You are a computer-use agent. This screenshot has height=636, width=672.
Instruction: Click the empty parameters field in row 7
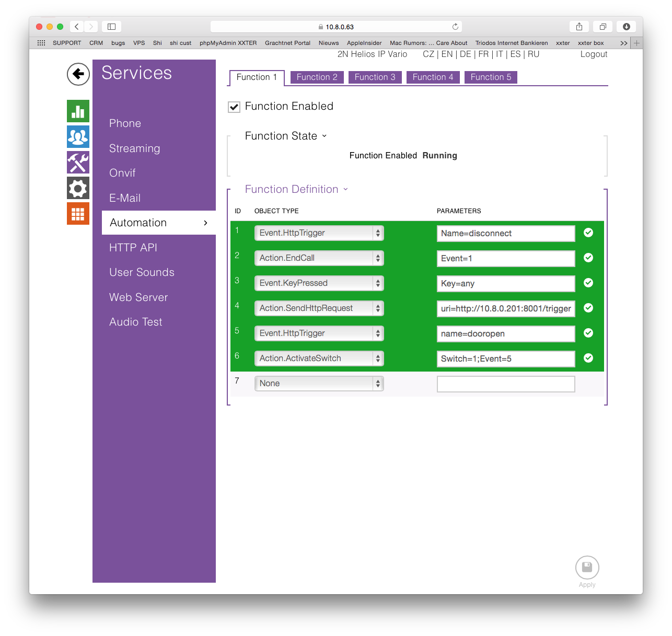[x=505, y=384]
